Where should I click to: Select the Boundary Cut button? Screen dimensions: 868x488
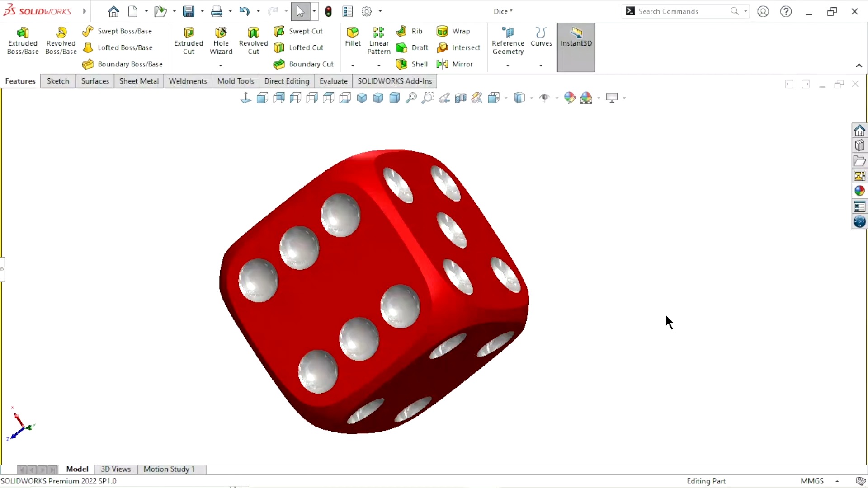pyautogui.click(x=304, y=64)
